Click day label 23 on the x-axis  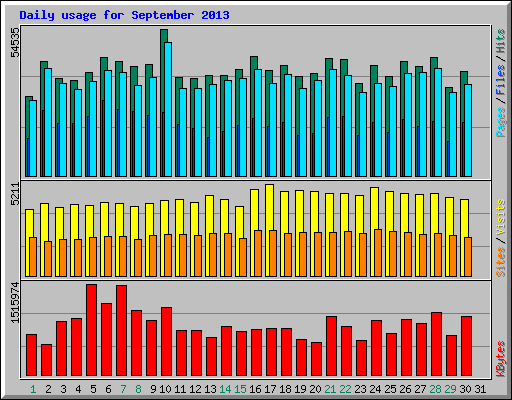tap(360, 389)
